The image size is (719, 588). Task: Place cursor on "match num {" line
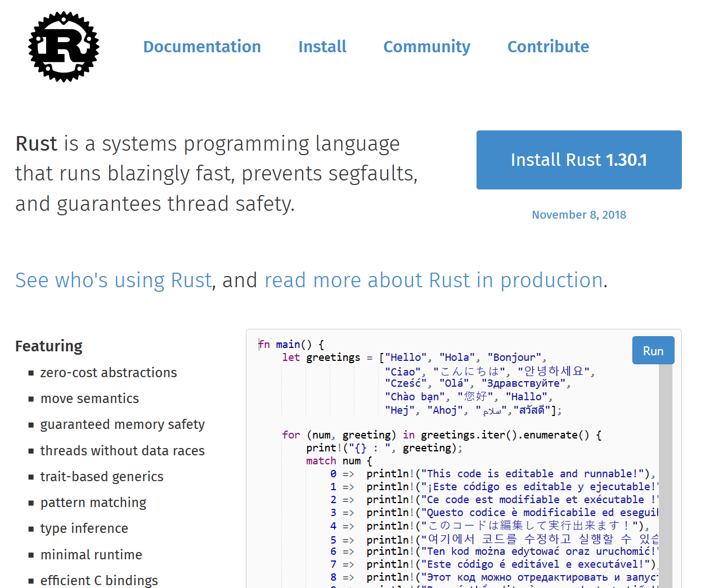tap(339, 461)
